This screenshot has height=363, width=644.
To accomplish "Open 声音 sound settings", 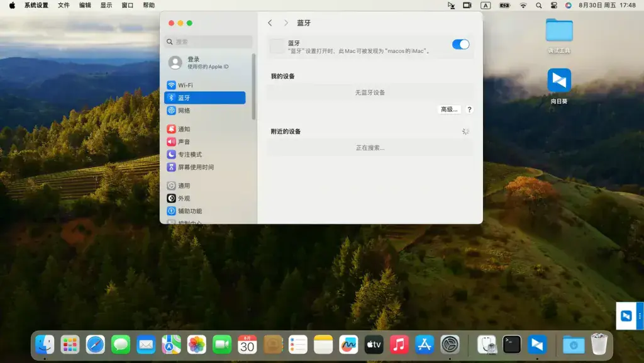I will (205, 142).
